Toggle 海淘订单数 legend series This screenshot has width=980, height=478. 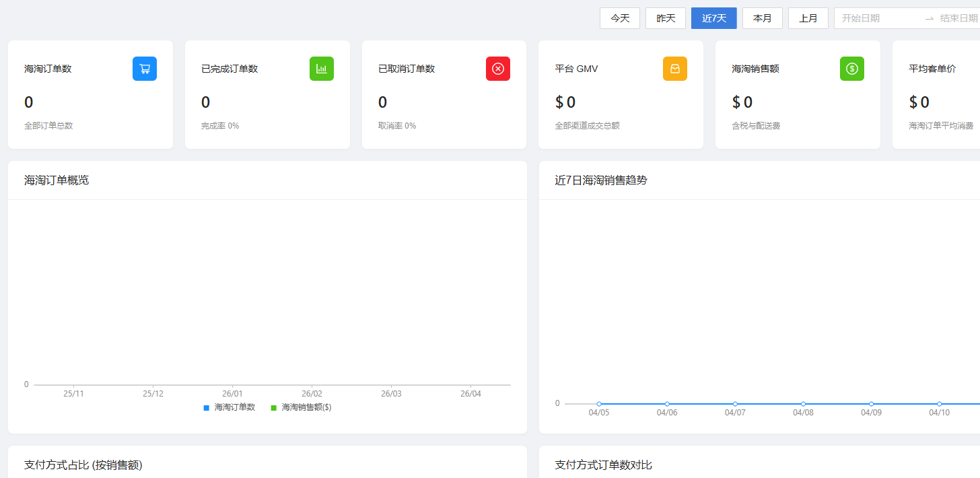pyautogui.click(x=230, y=407)
